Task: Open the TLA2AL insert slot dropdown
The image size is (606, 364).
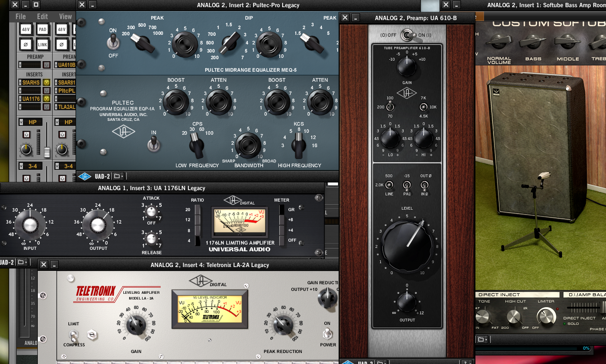Action: (x=55, y=107)
